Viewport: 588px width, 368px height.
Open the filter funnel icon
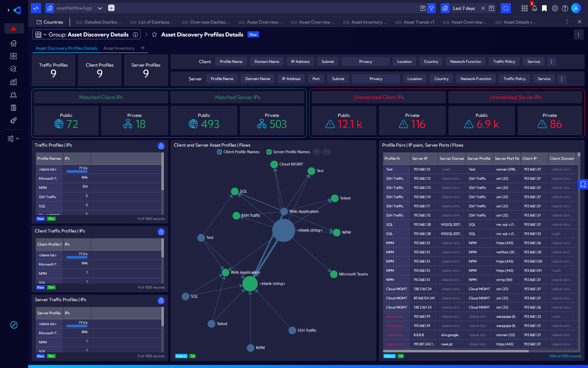point(432,8)
